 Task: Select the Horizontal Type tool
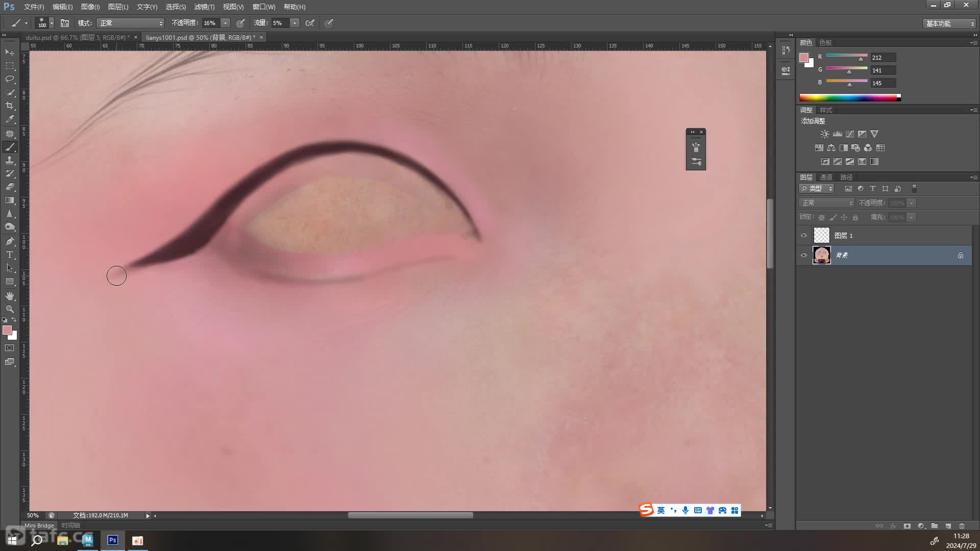pyautogui.click(x=10, y=255)
